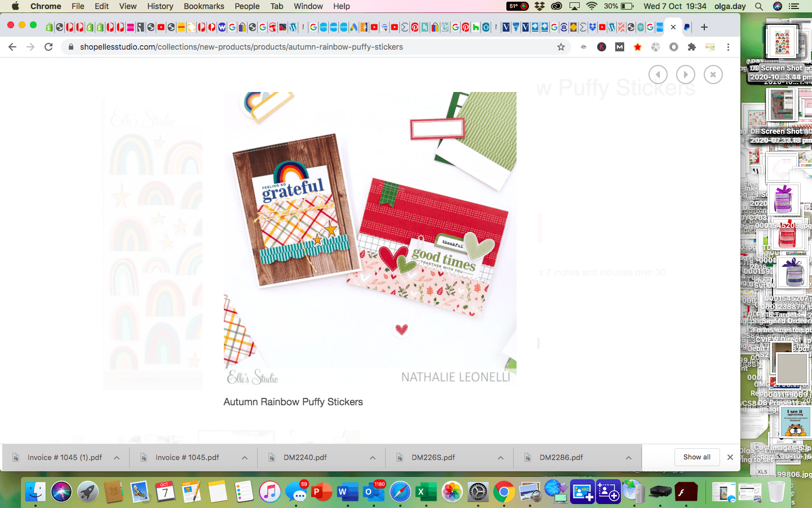The width and height of the screenshot is (812, 508).
Task: Expand options for DM226S.pdf download
Action: tap(501, 458)
